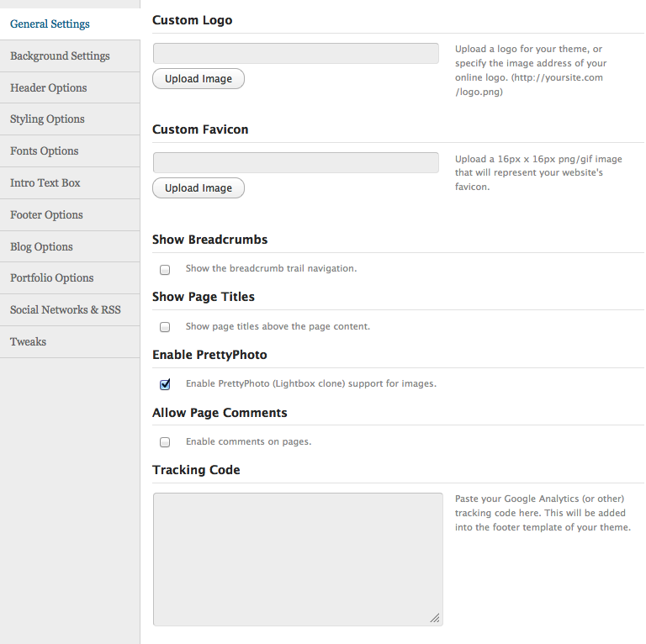Select the Fonts Options tab
The width and height of the screenshot is (646, 644).
point(45,150)
